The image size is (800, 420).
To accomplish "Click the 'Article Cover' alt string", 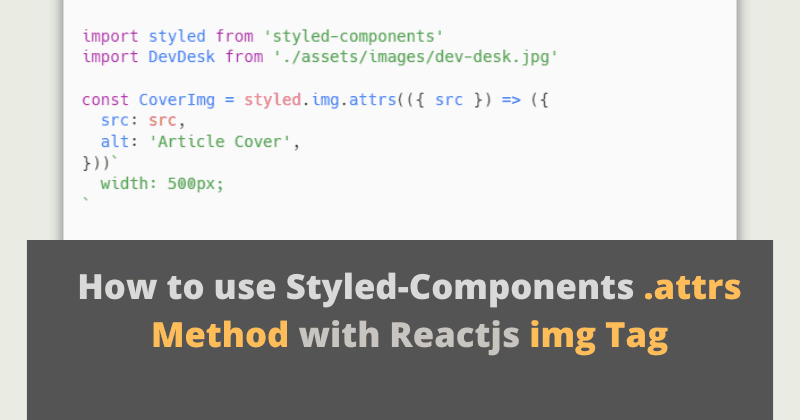I will (219, 141).
